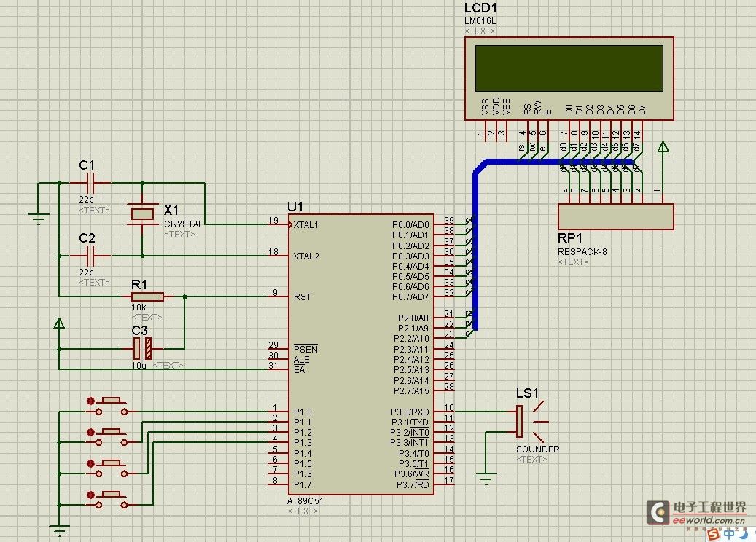Click the AT89C51 part name text
Image resolution: width=756 pixels, height=542 pixels.
click(x=305, y=501)
